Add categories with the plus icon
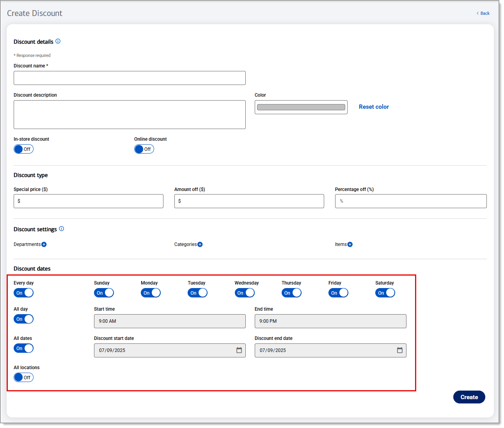The width and height of the screenshot is (504, 428). pos(200,244)
